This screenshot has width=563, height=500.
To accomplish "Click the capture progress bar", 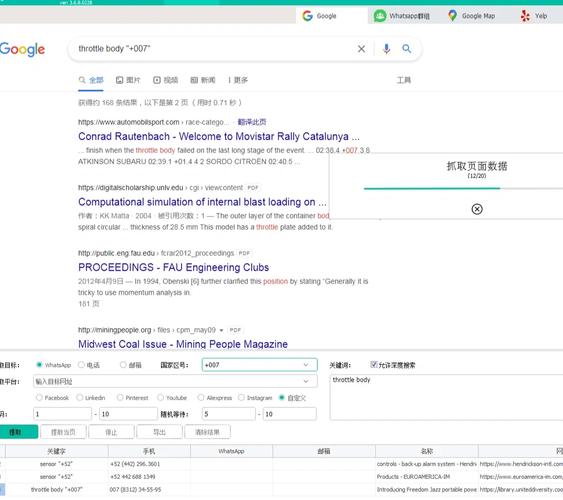I will pyautogui.click(x=463, y=188).
